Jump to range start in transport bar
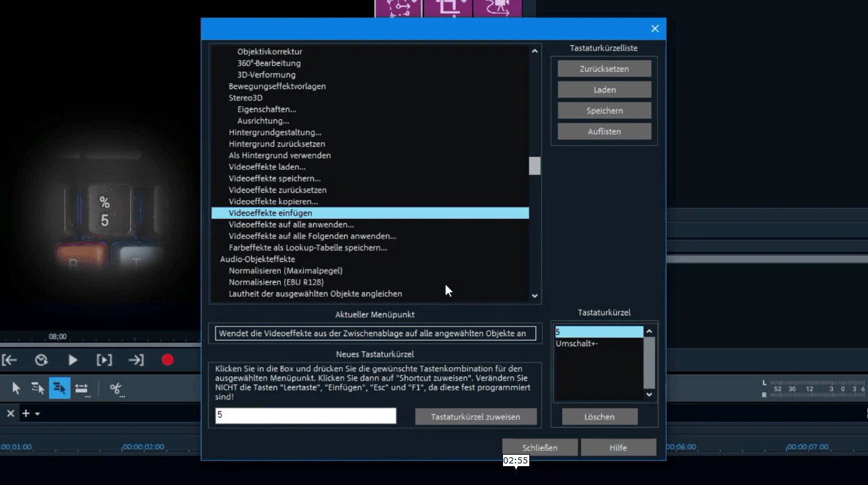Image resolution: width=868 pixels, height=485 pixels. (x=9, y=360)
